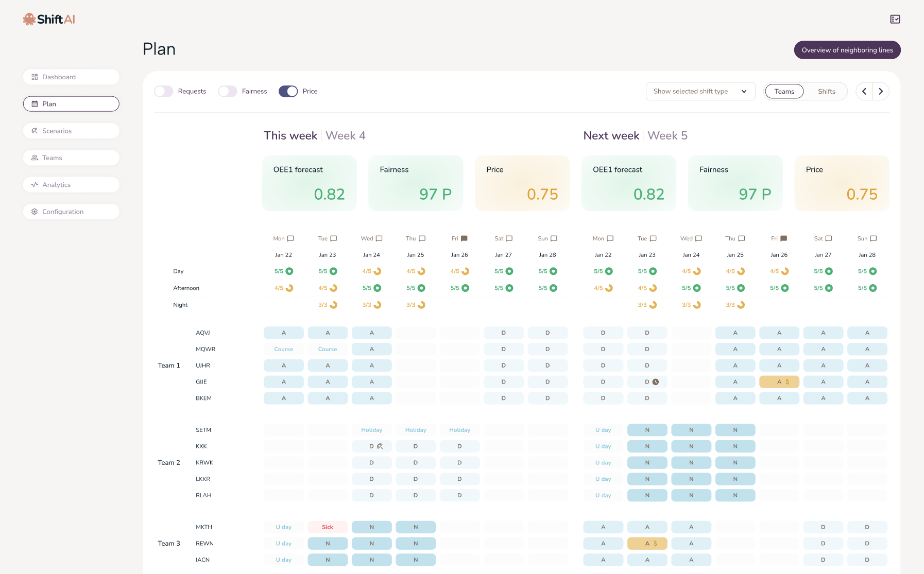Image resolution: width=924 pixels, height=574 pixels.
Task: Open the filled comment icon for Friday, This week
Action: (x=464, y=238)
